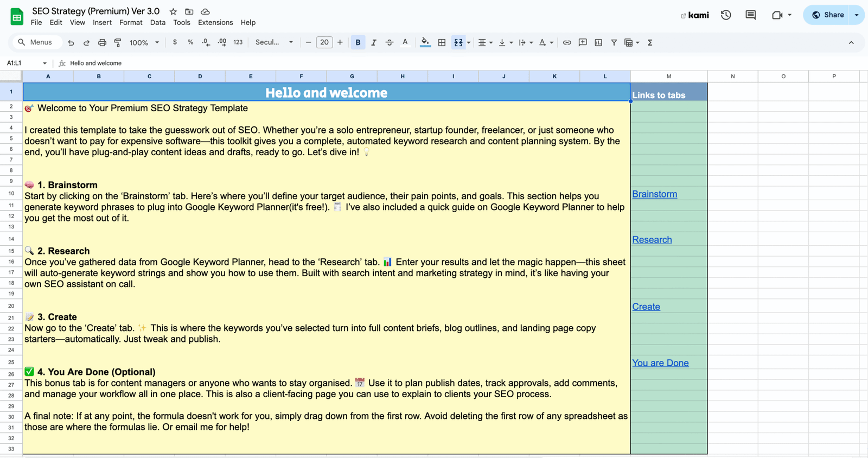Collapse the toolbar with the chevron
Screen dimensions: 868x458
click(851, 42)
